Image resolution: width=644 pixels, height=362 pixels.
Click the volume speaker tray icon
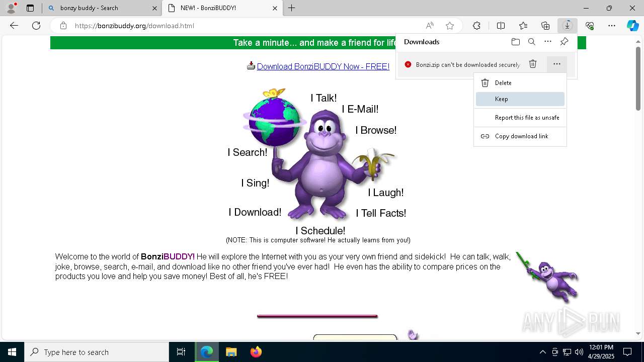coord(579,352)
